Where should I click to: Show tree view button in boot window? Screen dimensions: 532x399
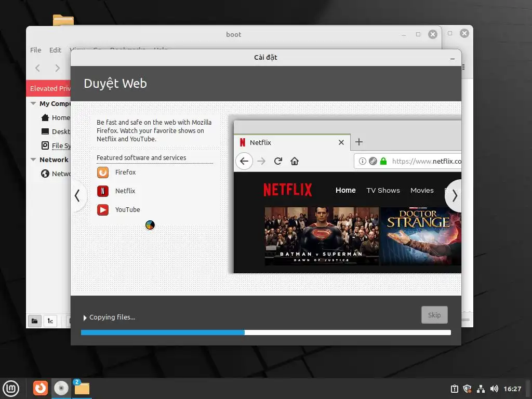pos(50,321)
